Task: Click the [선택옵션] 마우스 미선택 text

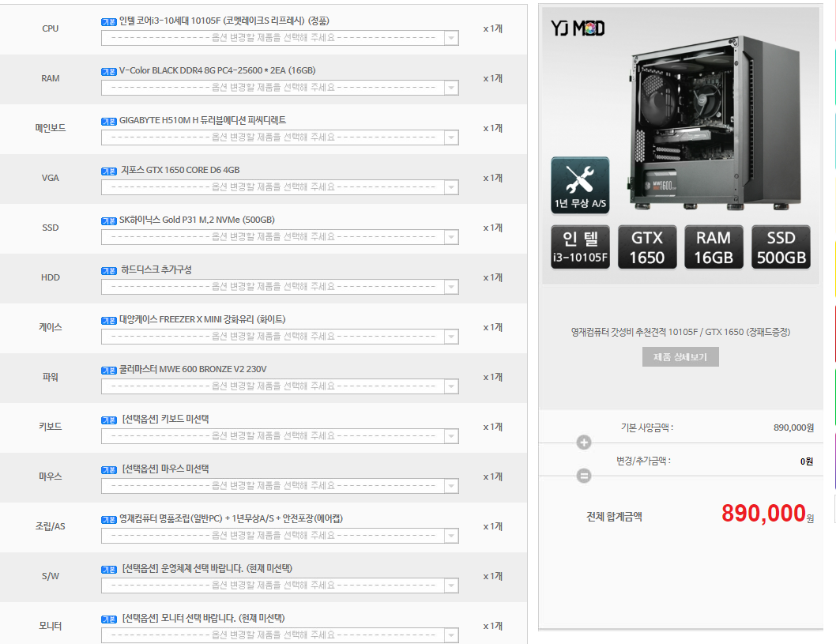Action: click(x=165, y=469)
